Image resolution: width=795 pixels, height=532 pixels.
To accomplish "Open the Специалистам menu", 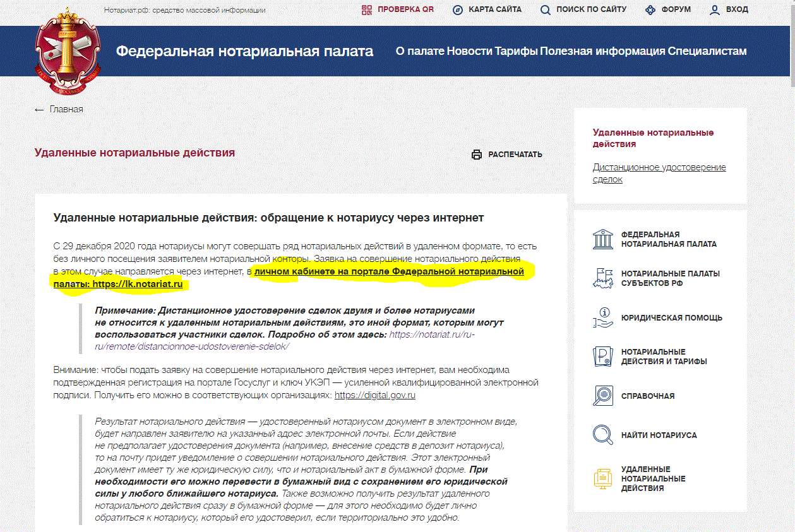I will (x=707, y=51).
